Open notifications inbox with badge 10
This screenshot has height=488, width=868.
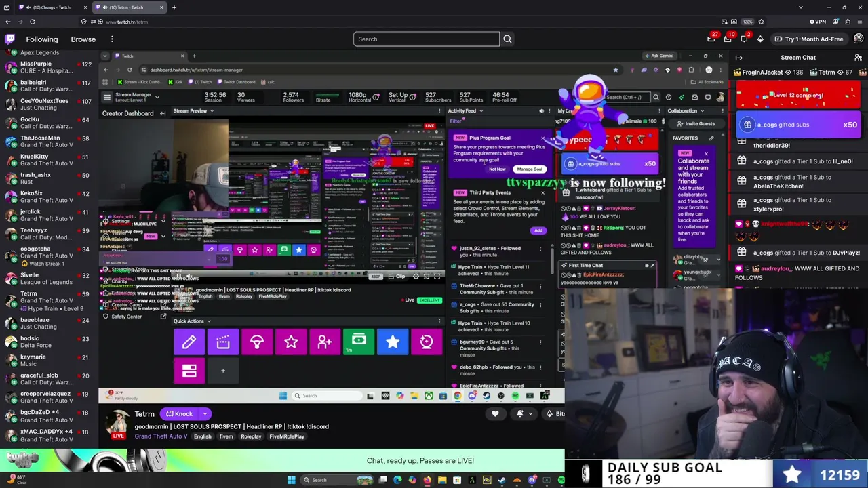coord(728,39)
